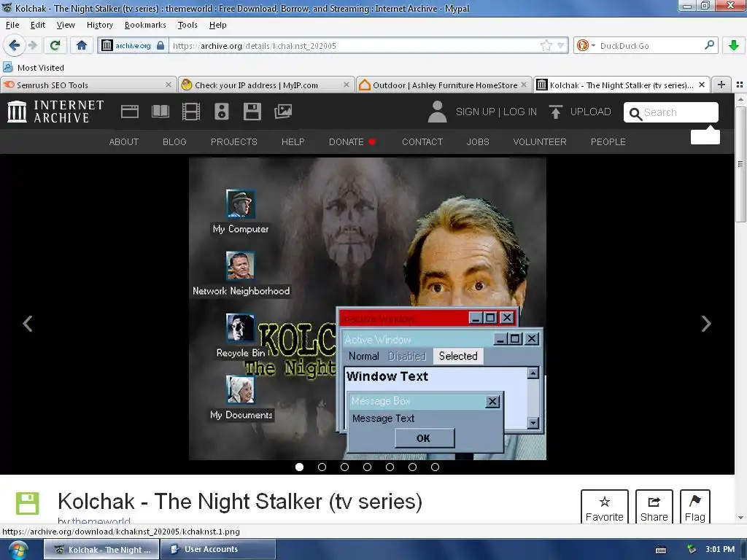The width and height of the screenshot is (747, 560).
Task: Open the Texts book icon
Action: pyautogui.click(x=160, y=112)
